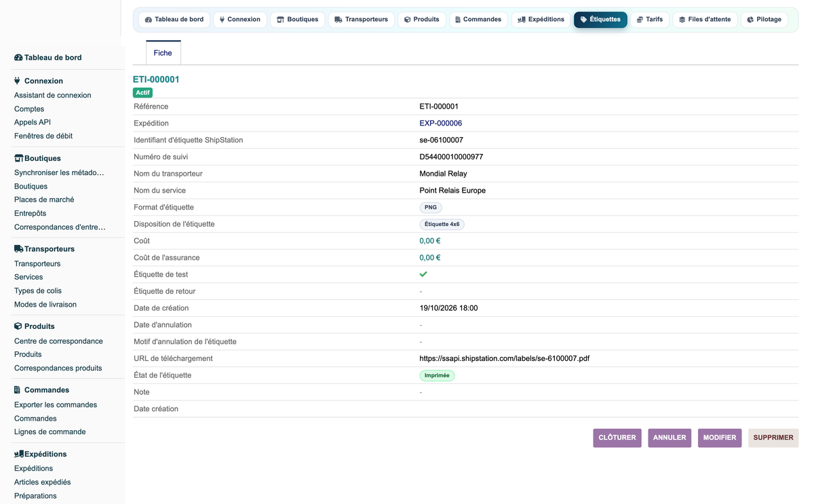Open Articles expédiés in sidebar
The height and width of the screenshot is (504, 814).
tap(43, 482)
